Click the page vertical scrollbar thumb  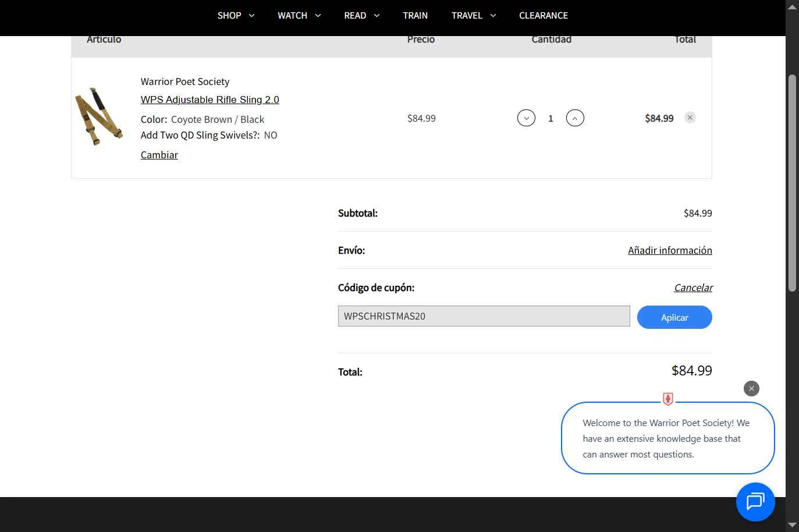(792, 183)
